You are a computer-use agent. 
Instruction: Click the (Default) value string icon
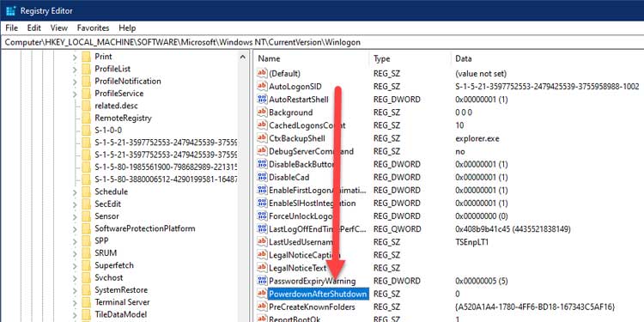[x=262, y=74]
